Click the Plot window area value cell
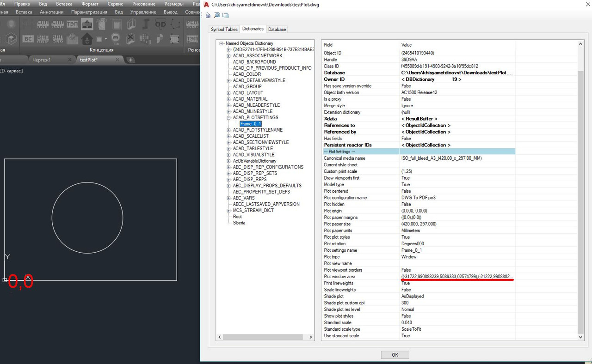 coord(457,277)
